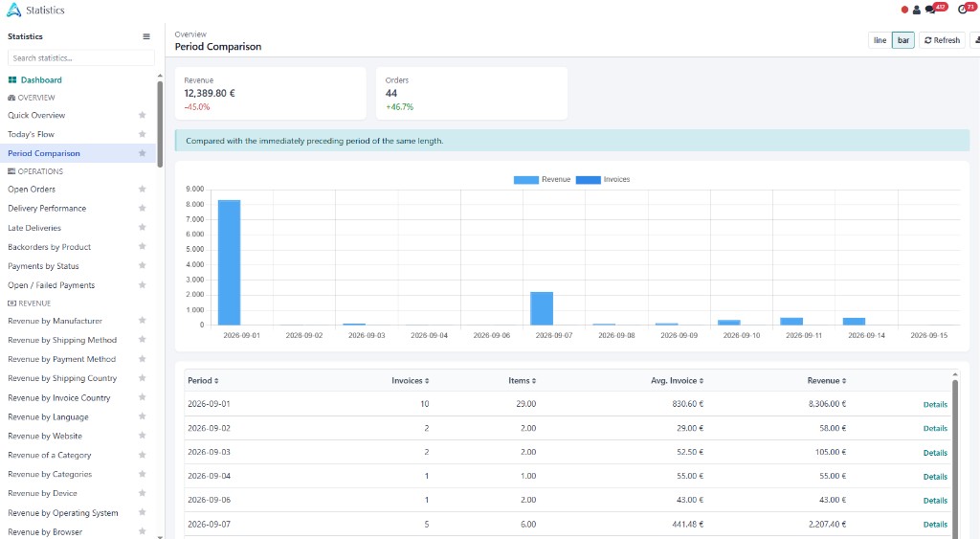Viewport: 980px width, 539px height.
Task: Click the 8,306.00 € revenue cell
Action: pyautogui.click(x=827, y=404)
